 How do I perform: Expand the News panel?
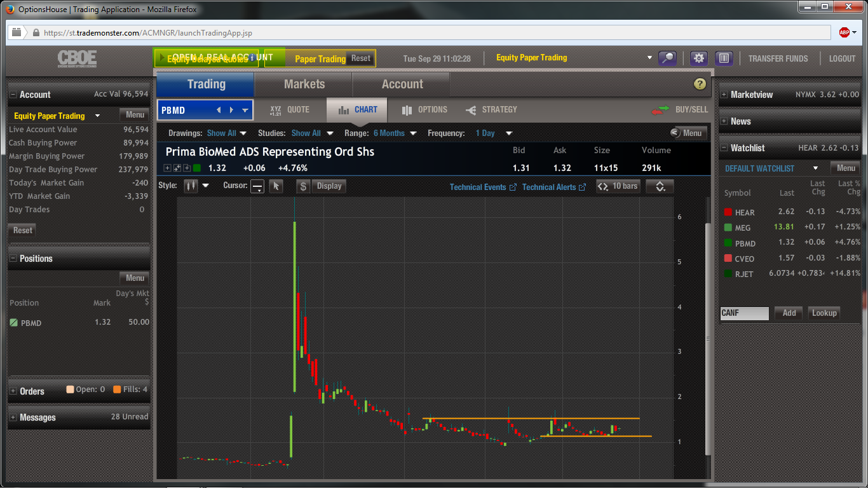pos(723,121)
